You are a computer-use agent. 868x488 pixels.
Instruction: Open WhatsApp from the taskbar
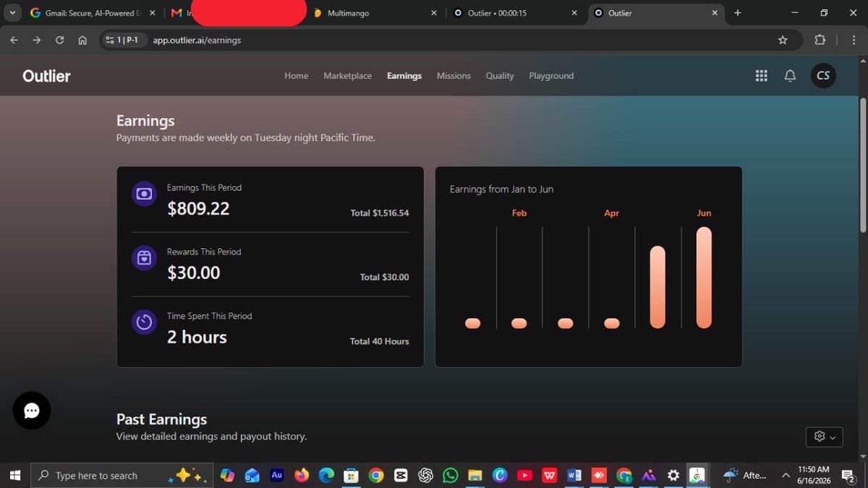[x=450, y=475]
